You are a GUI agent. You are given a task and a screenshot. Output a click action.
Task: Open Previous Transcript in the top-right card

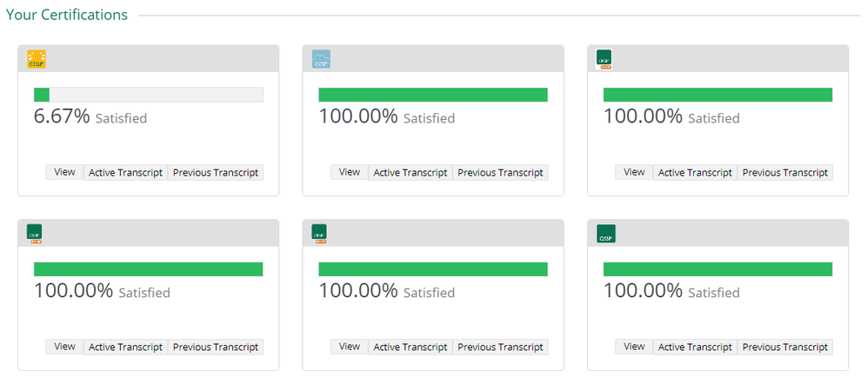[785, 173]
